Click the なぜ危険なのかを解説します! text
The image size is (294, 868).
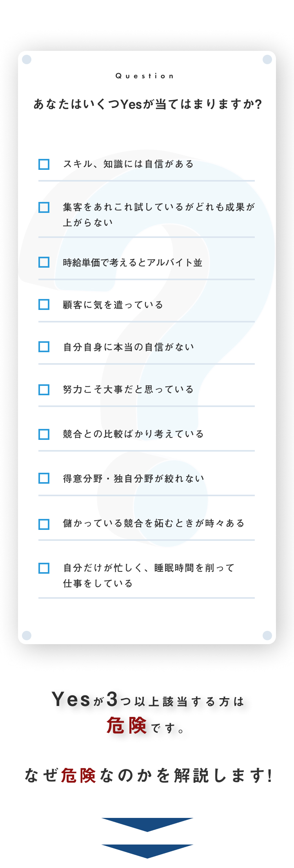pyautogui.click(x=148, y=775)
